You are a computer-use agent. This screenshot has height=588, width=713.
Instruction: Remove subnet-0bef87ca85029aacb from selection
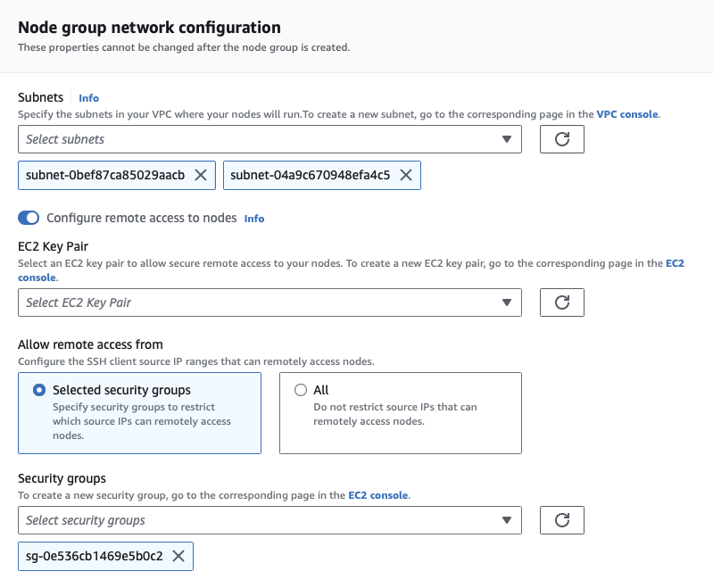coord(200,176)
